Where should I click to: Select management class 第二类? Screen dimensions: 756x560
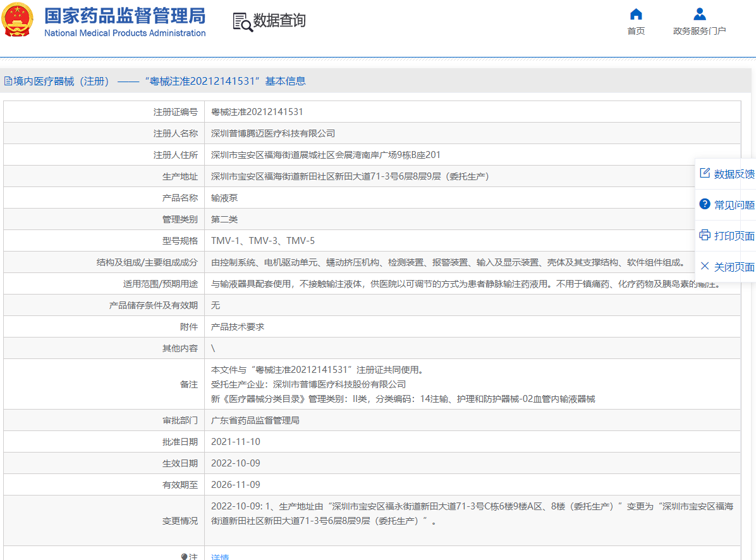click(x=224, y=219)
